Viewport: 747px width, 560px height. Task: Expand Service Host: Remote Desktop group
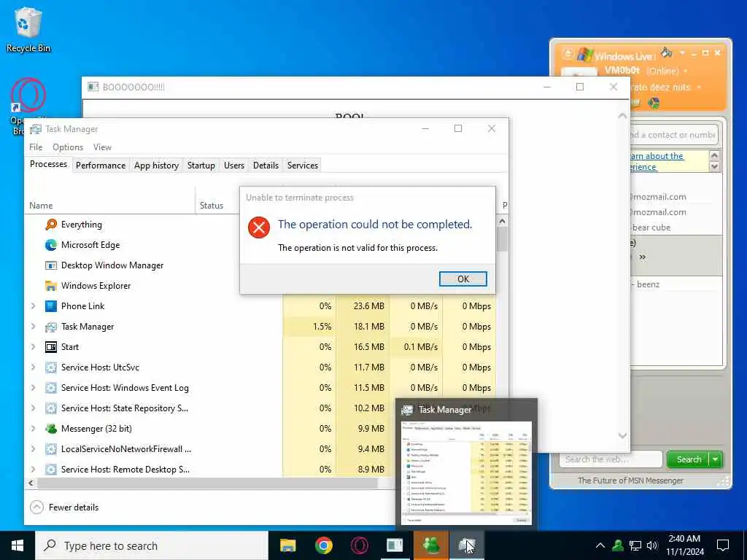[x=34, y=470]
